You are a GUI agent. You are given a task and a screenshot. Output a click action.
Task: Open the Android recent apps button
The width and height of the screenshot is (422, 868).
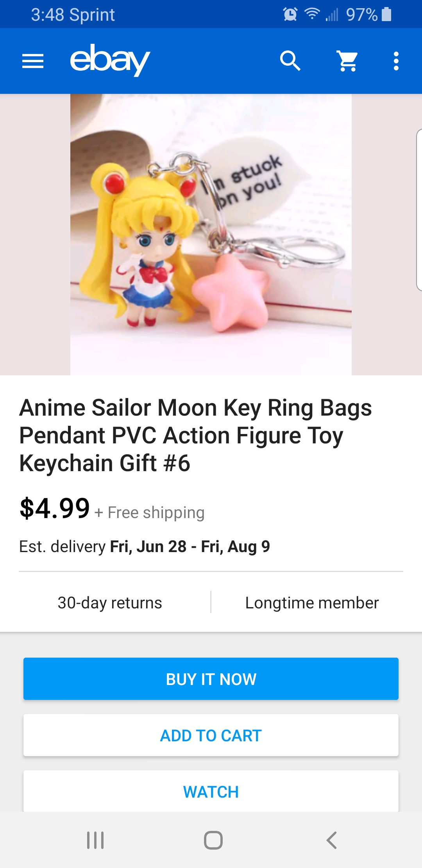[x=95, y=840]
